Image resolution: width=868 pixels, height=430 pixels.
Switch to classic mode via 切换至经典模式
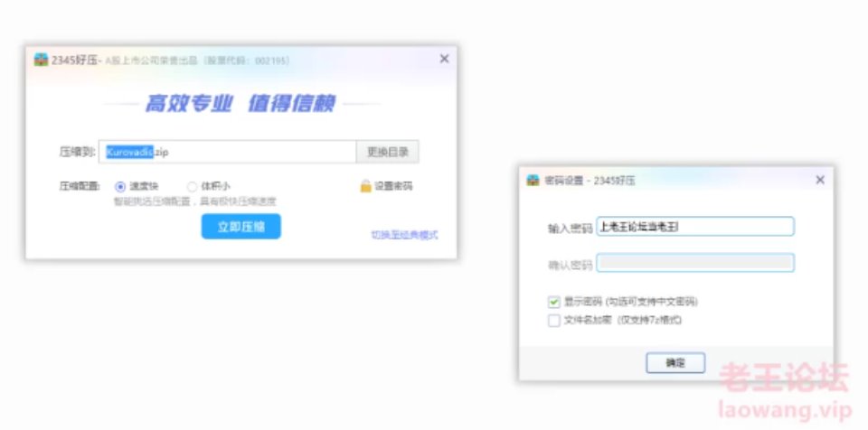pyautogui.click(x=405, y=235)
